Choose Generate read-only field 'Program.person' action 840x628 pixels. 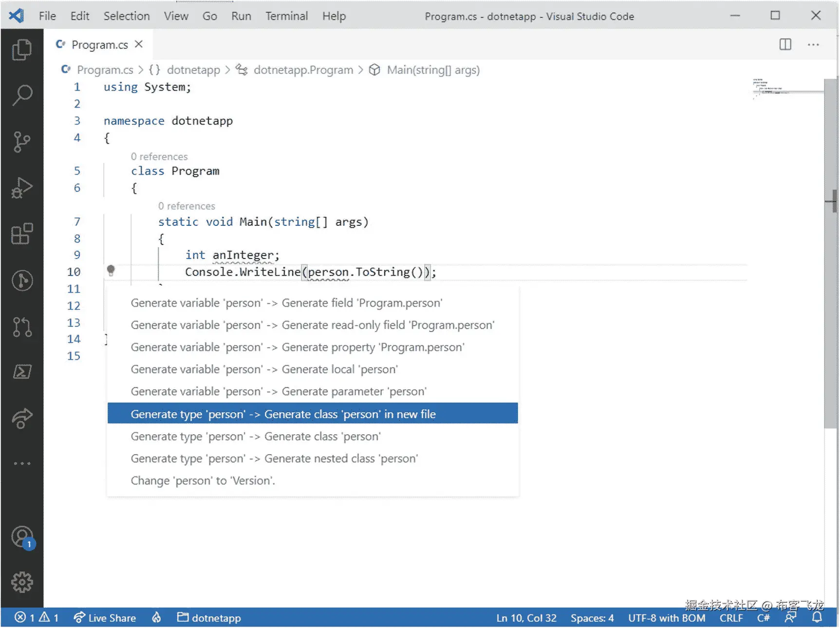[313, 325]
